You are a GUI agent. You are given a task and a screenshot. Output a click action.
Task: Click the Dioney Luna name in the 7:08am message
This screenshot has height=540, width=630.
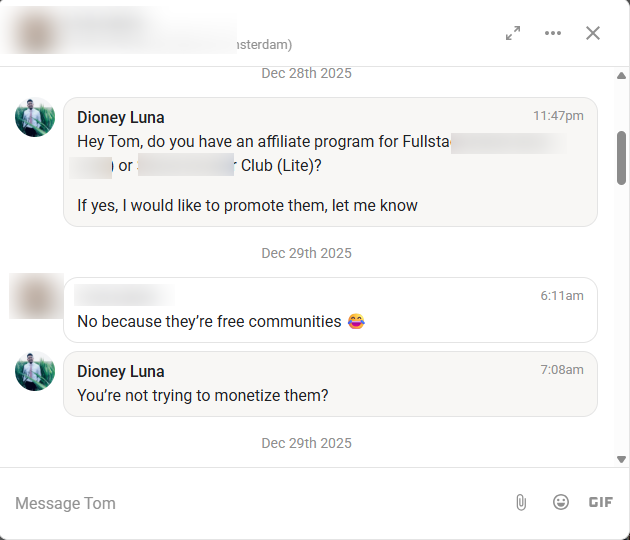point(121,371)
